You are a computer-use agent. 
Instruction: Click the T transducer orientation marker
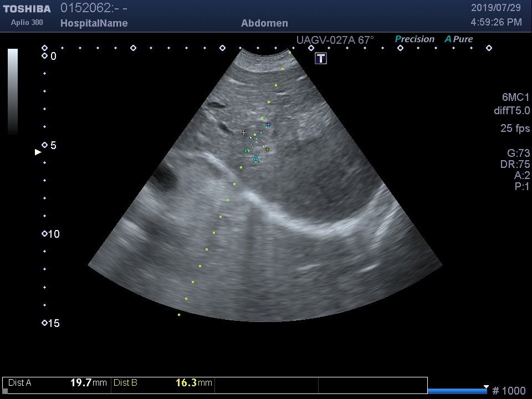(x=321, y=58)
